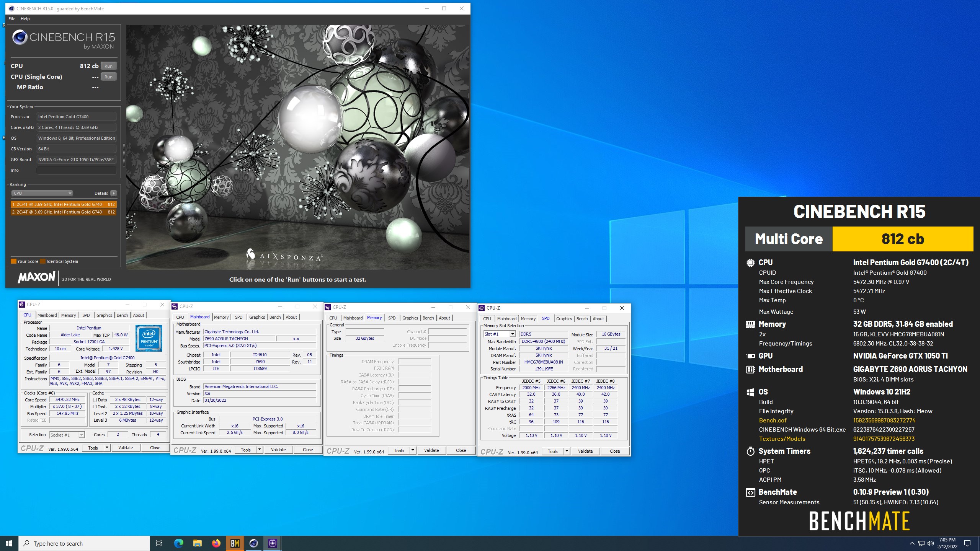The width and height of the screenshot is (980, 551).
Task: Select the first ranking entry with 812 score
Action: (64, 204)
